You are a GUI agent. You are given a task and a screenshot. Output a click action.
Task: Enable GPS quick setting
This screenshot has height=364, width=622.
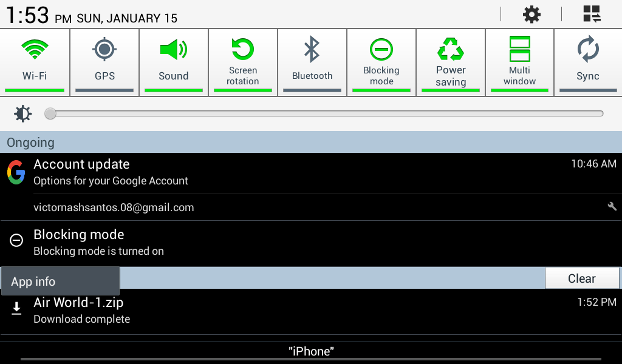point(104,62)
